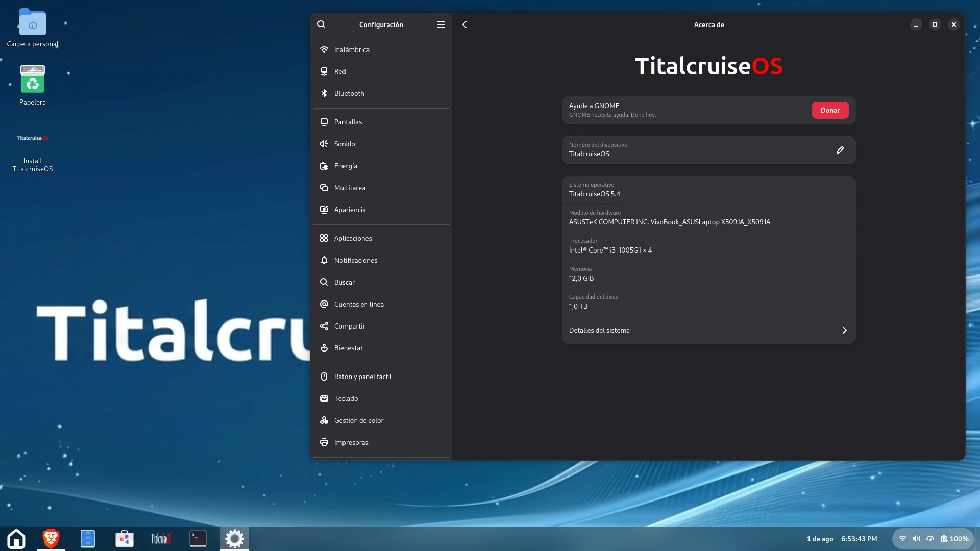Click the home launcher icon in taskbar
The width and height of the screenshot is (980, 551).
point(16,539)
